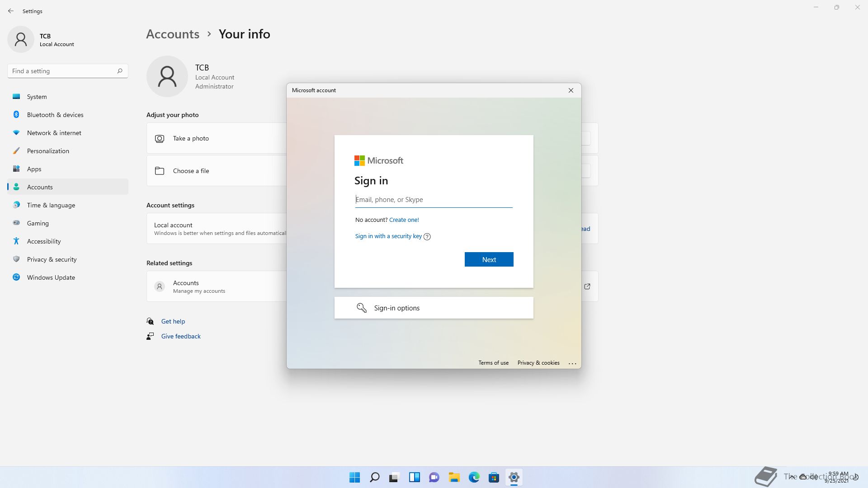Select Accounts in sidebar
868x488 pixels.
point(68,187)
